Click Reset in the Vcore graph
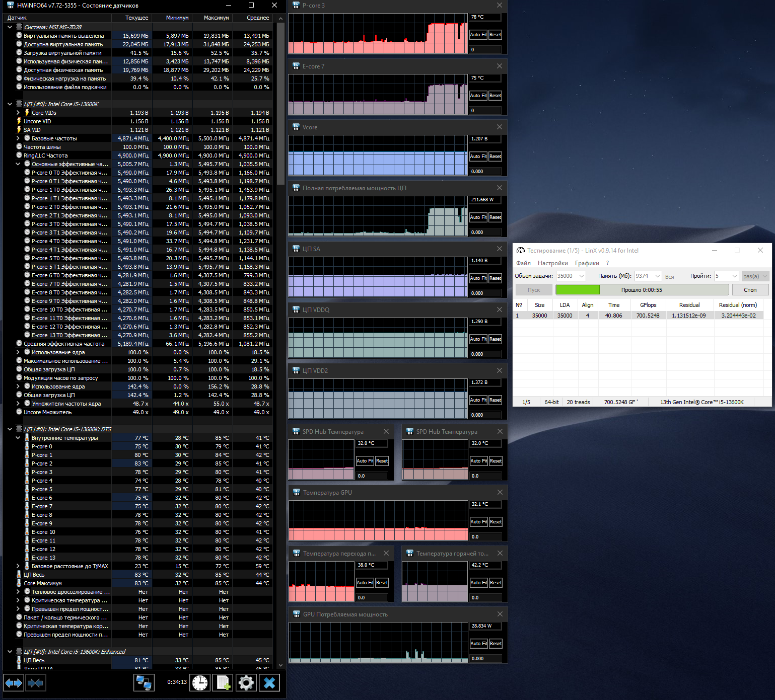 click(495, 157)
